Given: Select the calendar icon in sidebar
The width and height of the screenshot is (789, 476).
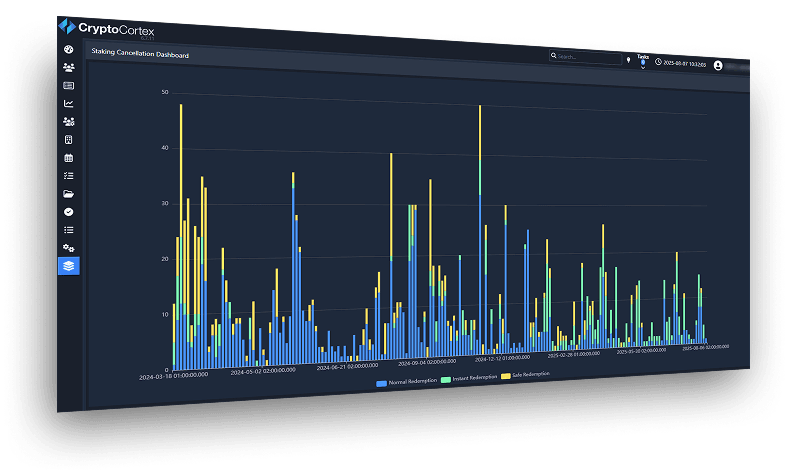Looking at the screenshot, I should click(x=68, y=158).
